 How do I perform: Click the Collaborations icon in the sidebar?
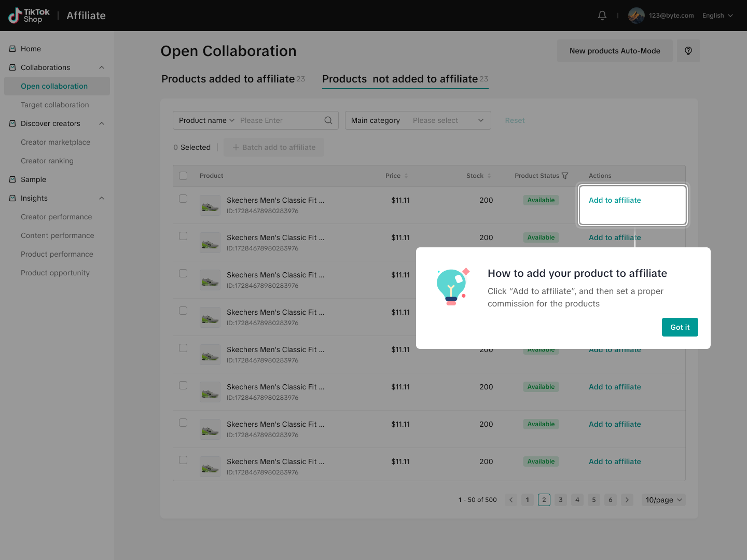tap(12, 67)
